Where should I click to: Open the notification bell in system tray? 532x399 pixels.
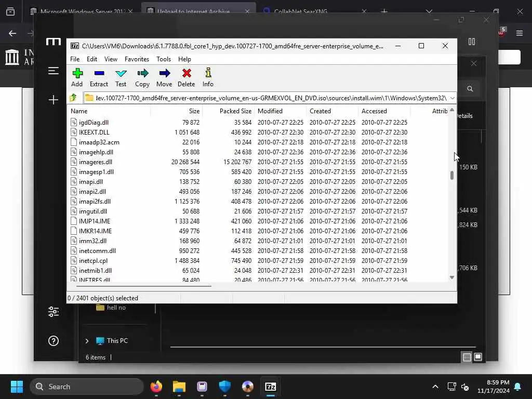tap(518, 387)
